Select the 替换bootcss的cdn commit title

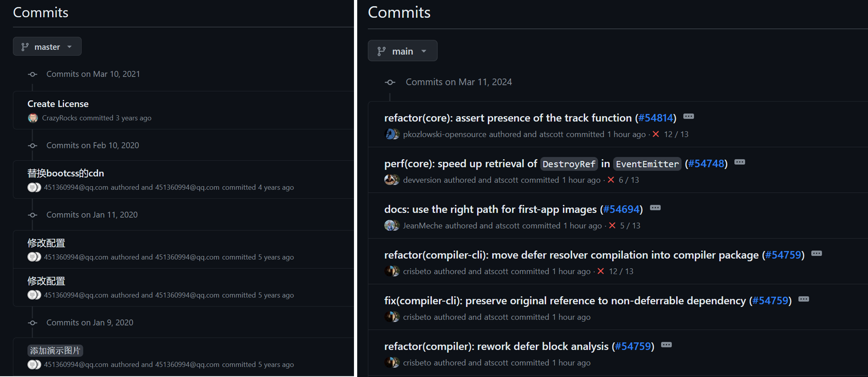(x=65, y=173)
